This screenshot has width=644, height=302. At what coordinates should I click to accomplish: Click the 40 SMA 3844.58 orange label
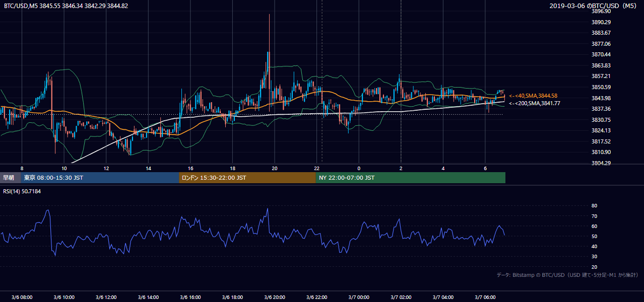[x=533, y=96]
